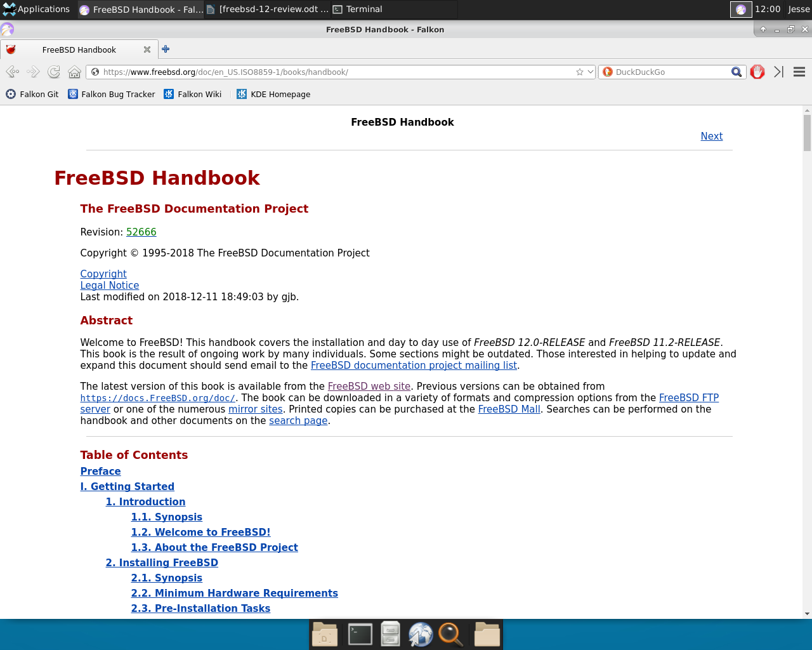
Task: Open the Falkon Wiki bookmark
Action: point(193,94)
